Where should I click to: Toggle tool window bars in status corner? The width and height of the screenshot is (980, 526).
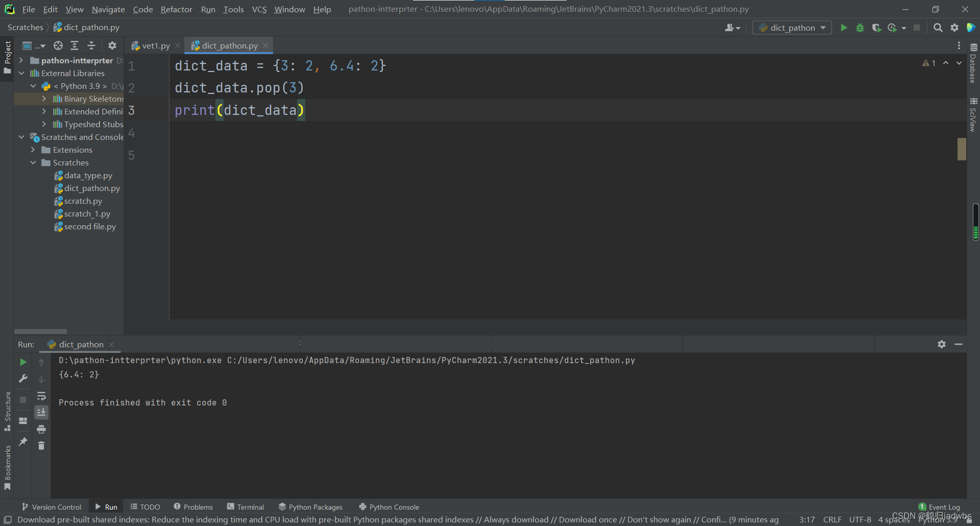[8, 519]
